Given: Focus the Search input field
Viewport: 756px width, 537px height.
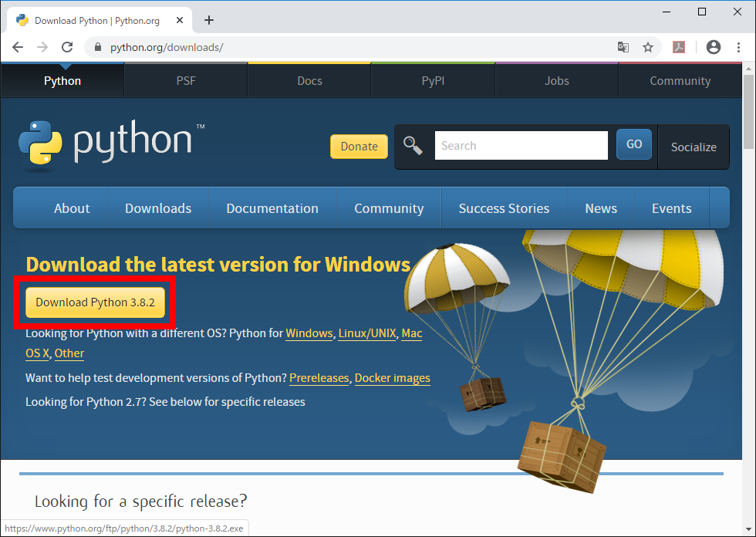Looking at the screenshot, I should tap(521, 145).
